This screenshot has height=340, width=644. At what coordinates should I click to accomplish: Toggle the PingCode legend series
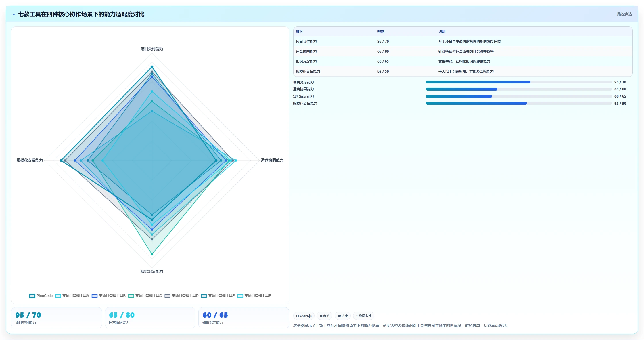(41, 296)
